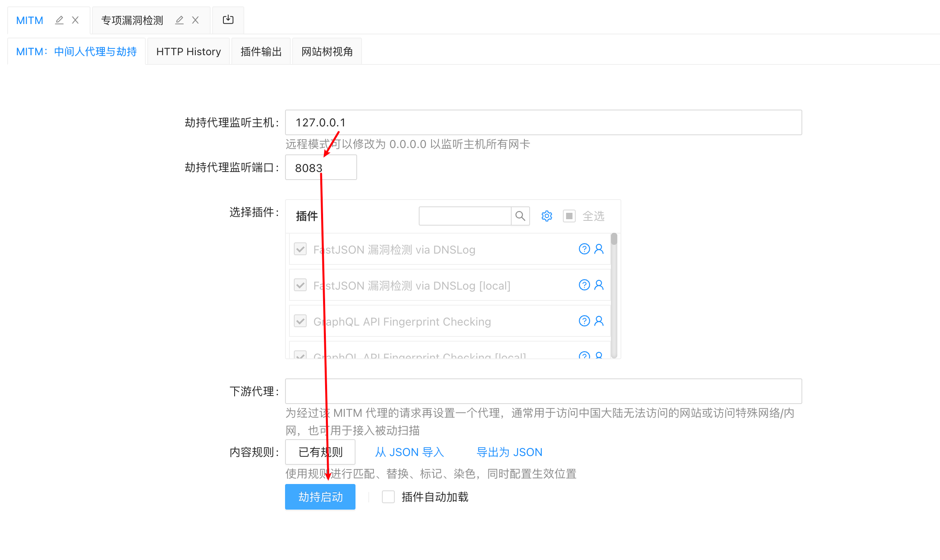Search plugins with magnifier icon
Viewport: 940px width, 560px height.
tap(520, 216)
